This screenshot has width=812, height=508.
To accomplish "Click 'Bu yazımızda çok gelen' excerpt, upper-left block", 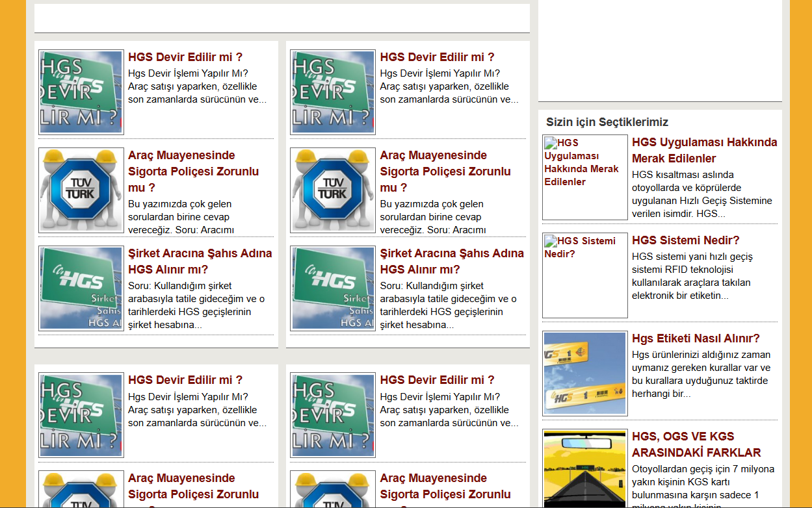I will (x=181, y=217).
